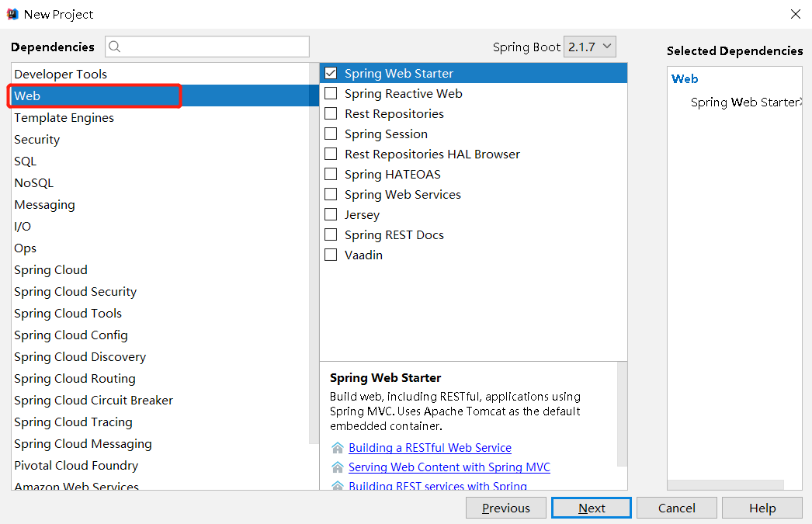Go back with the Previous button

(x=506, y=508)
